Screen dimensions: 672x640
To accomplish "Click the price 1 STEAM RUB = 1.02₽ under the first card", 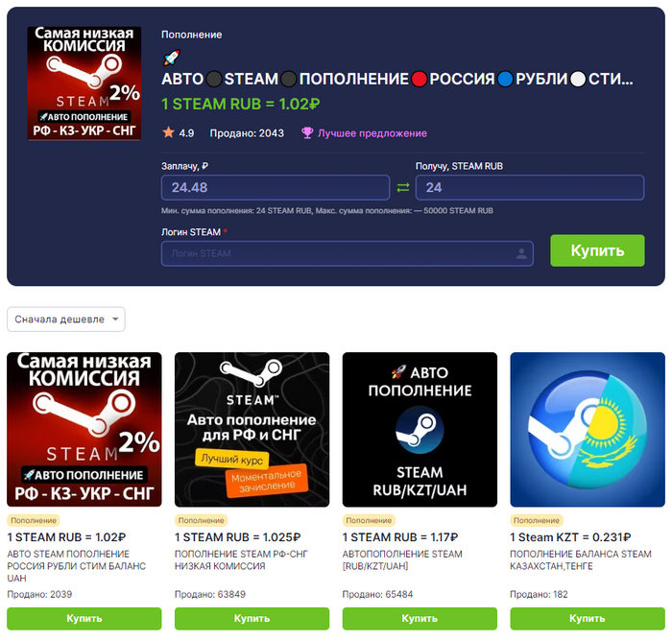I will (x=66, y=537).
